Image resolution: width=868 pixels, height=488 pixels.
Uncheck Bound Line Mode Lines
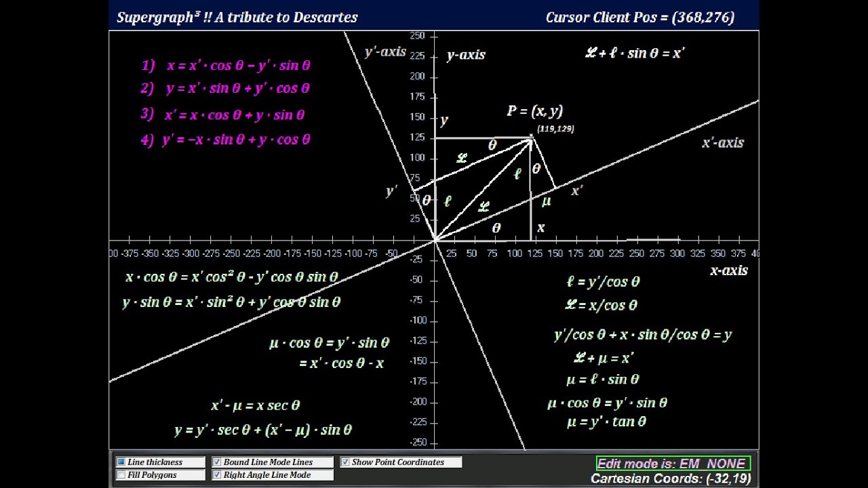click(217, 462)
